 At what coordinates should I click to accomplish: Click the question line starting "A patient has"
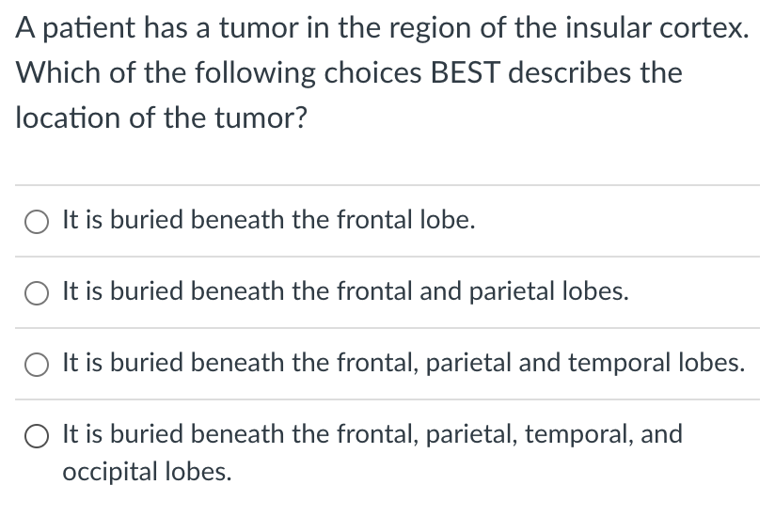point(382,28)
